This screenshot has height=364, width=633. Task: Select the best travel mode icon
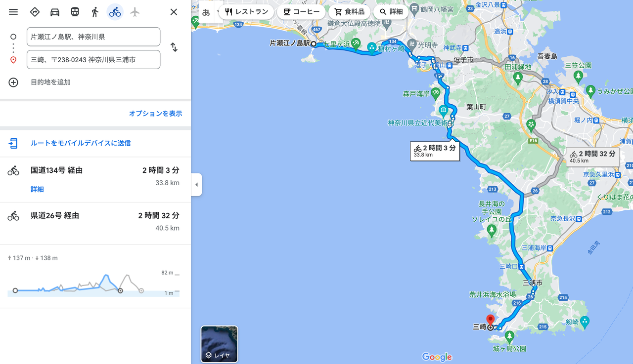coord(35,12)
